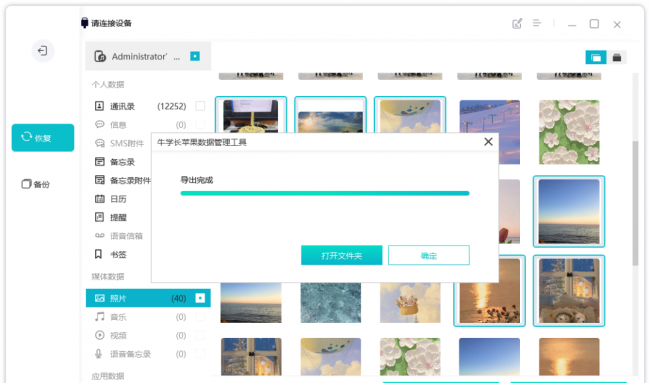
Task: Select the 书签 bookmark icon
Action: tap(98, 254)
